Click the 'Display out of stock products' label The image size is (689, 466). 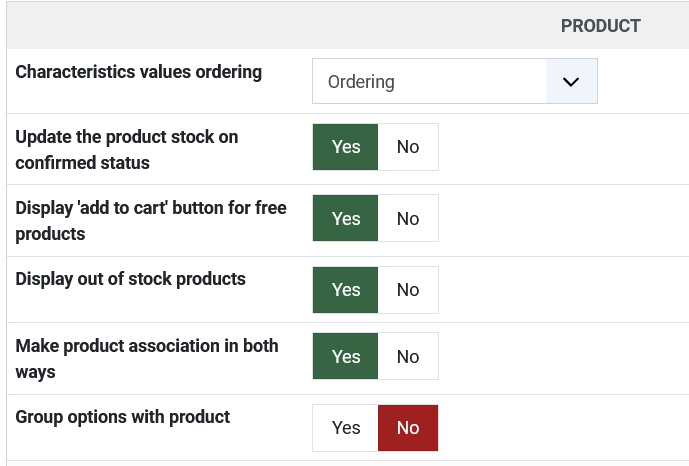pyautogui.click(x=131, y=279)
